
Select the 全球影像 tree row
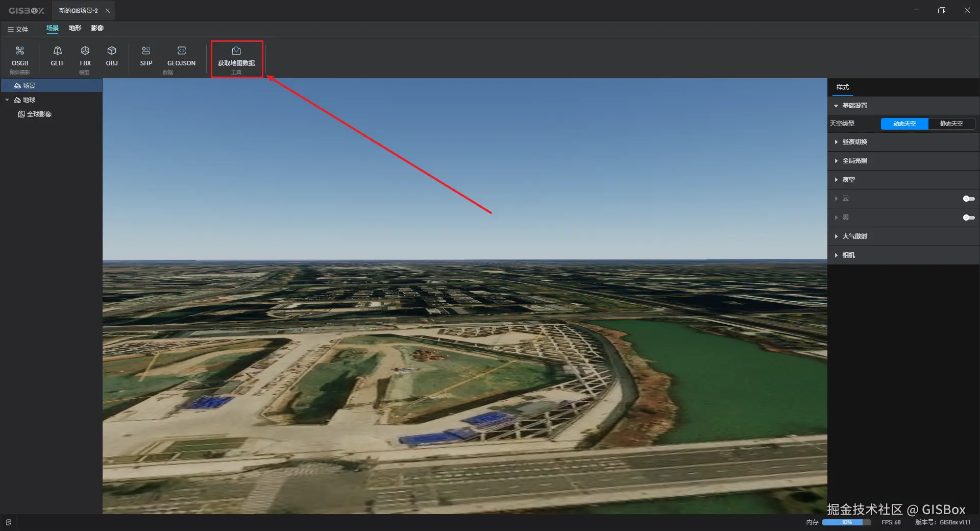tap(51, 114)
